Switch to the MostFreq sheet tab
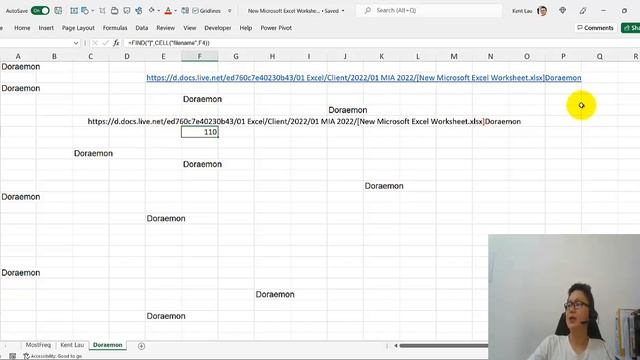The height and width of the screenshot is (360, 640). [x=38, y=345]
